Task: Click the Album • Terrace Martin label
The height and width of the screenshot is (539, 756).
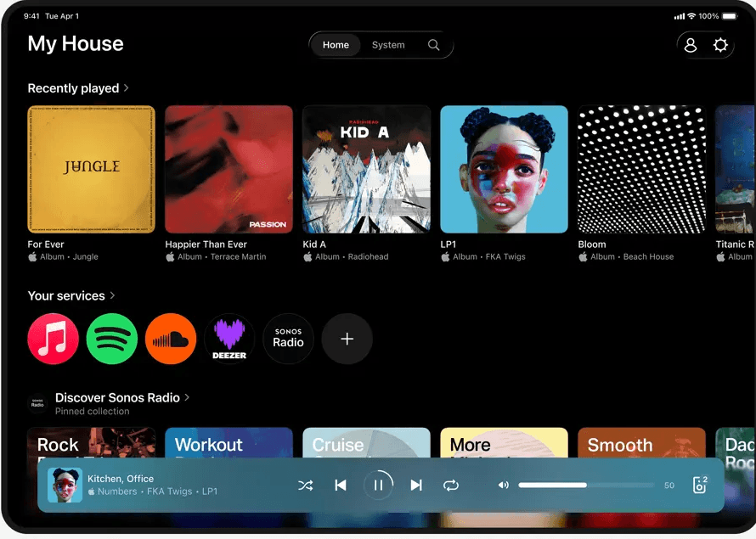Action: point(222,256)
